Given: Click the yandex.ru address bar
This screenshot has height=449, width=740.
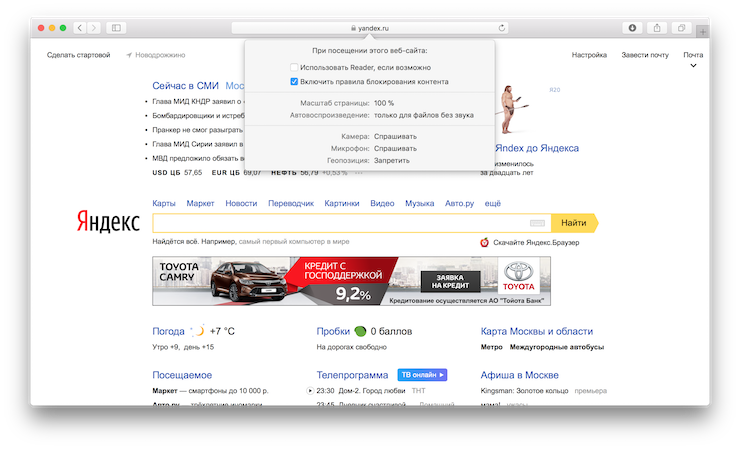Looking at the screenshot, I should 370,28.
